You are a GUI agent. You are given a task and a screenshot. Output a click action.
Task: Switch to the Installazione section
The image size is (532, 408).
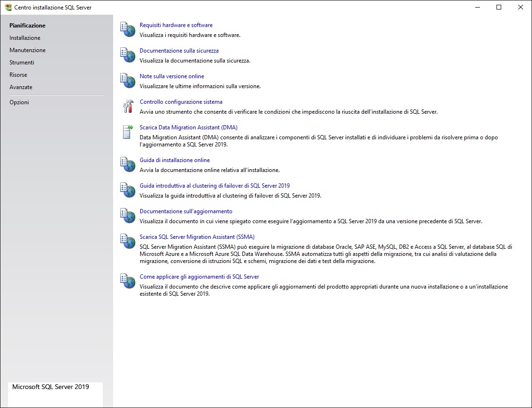[25, 38]
